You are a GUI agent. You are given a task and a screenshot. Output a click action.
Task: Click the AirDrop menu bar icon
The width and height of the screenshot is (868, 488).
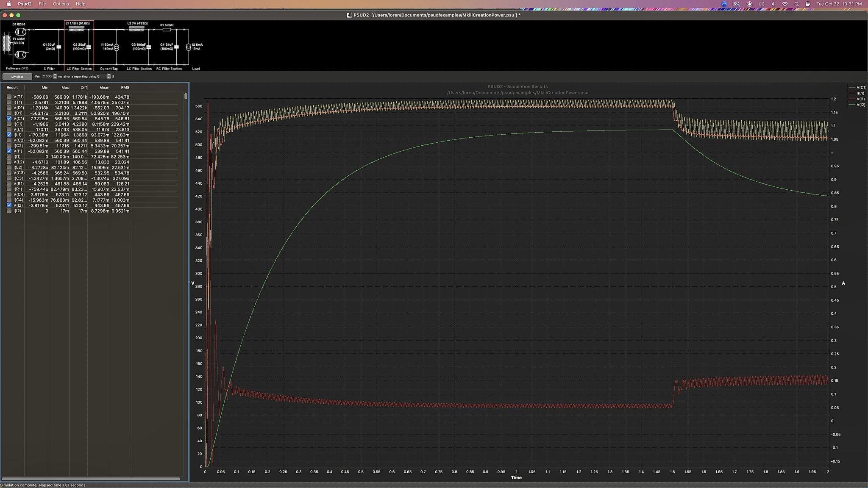point(762,4)
